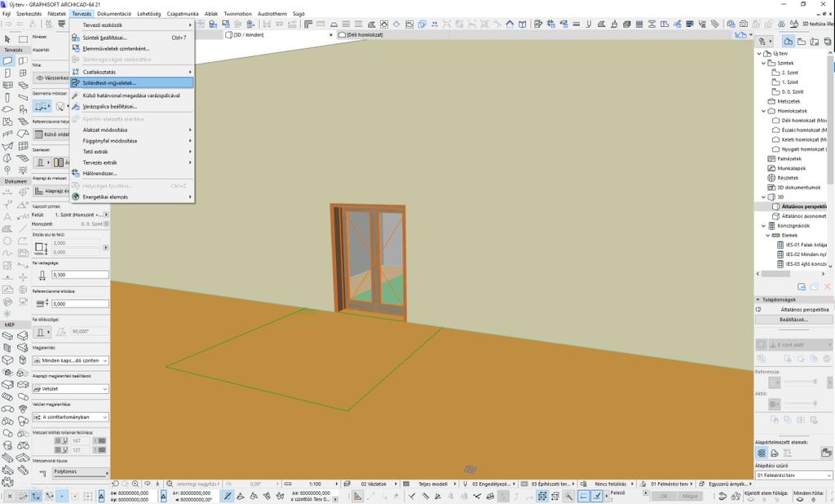This screenshot has height=504, width=835.
Task: Open the Csatlakoztatás submenu
Action: [x=132, y=72]
